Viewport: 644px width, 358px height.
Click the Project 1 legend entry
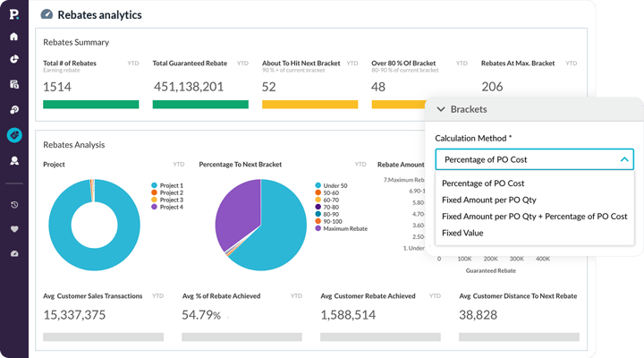pos(167,185)
